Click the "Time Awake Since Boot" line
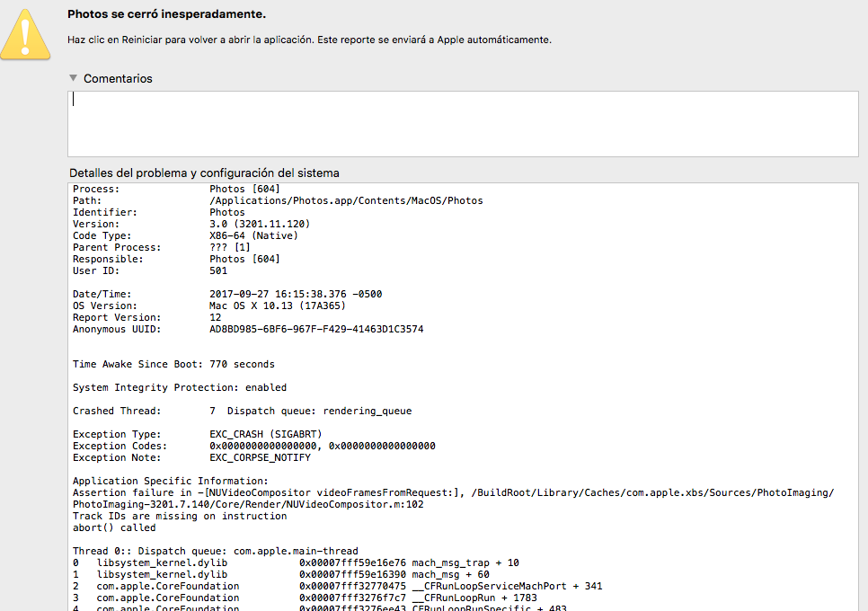This screenshot has height=611, width=868. pyautogui.click(x=173, y=364)
